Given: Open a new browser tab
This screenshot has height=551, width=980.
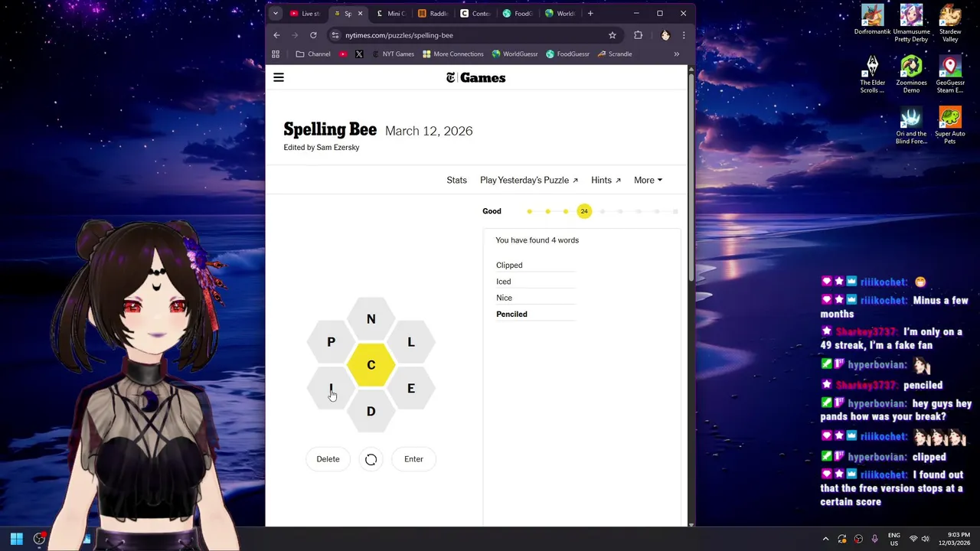Looking at the screenshot, I should (x=590, y=13).
